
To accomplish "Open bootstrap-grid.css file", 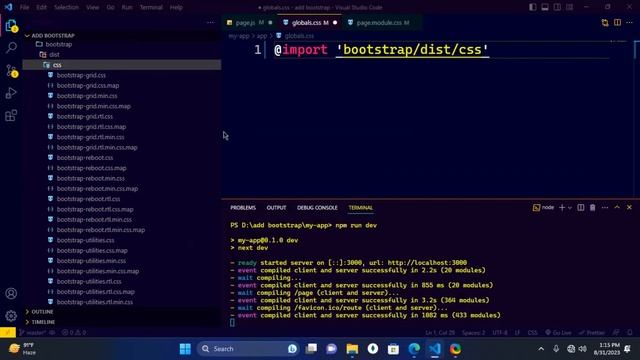I will 81,75.
